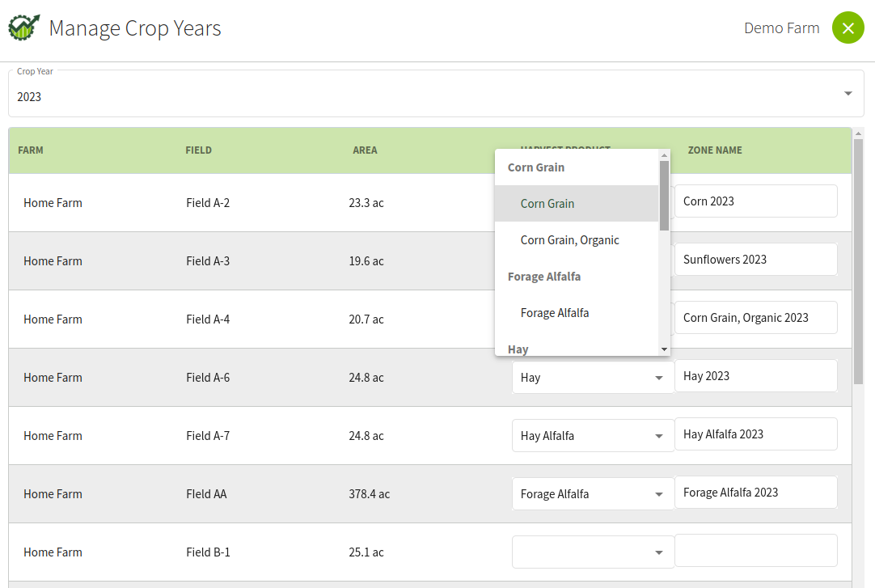Screen dimensions: 875x588
Task: Click Field A-7 cell
Action: [x=208, y=436]
